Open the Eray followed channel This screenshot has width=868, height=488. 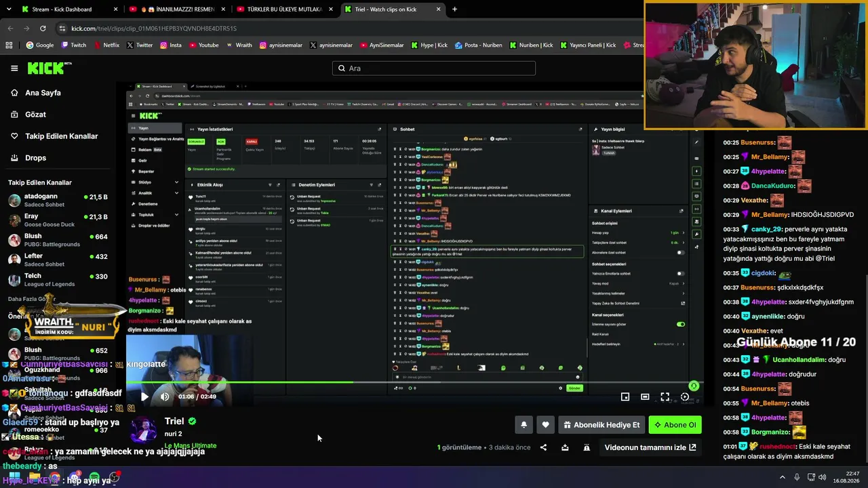pyautogui.click(x=58, y=220)
